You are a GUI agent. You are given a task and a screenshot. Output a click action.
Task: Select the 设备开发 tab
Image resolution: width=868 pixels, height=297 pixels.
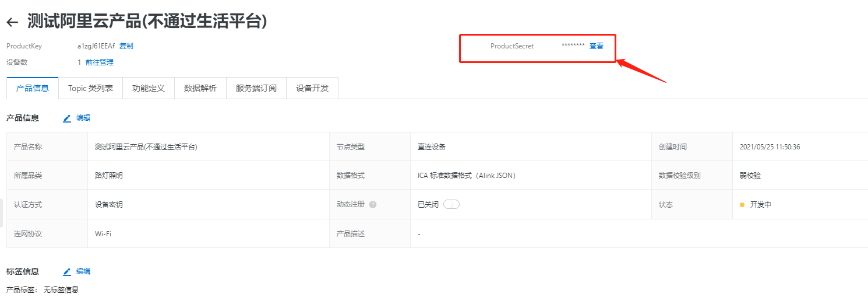[312, 88]
